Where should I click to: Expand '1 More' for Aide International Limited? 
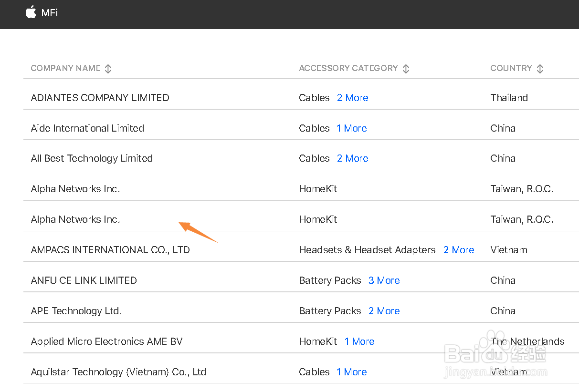(351, 128)
